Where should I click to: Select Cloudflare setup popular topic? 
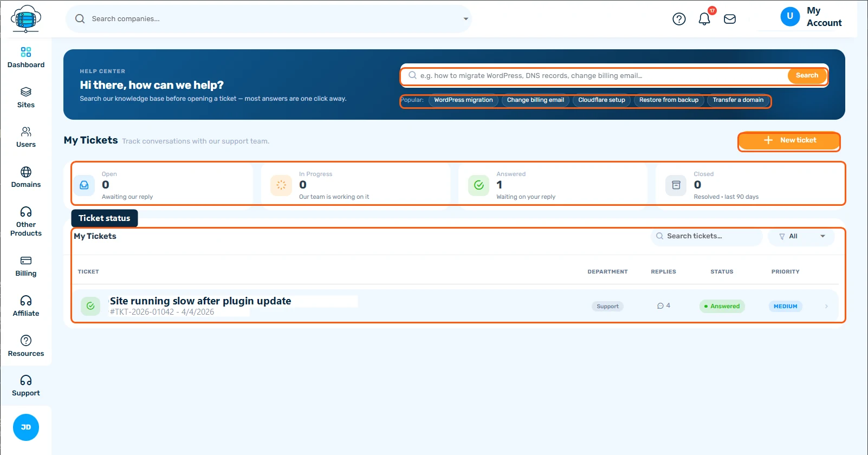(601, 100)
